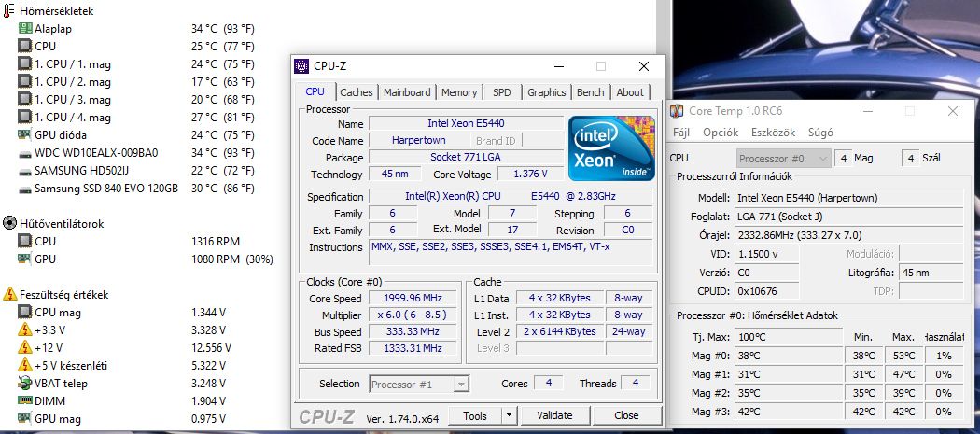The height and width of the screenshot is (434, 980).
Task: Open the Súgó menu in Core Temp
Action: 820,133
